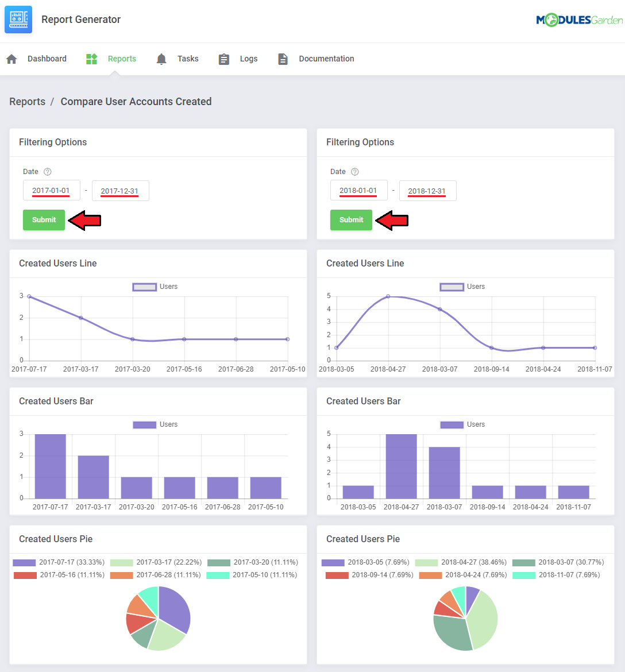This screenshot has width=625, height=672.
Task: Submit the 2017 date filter
Action: (x=44, y=220)
